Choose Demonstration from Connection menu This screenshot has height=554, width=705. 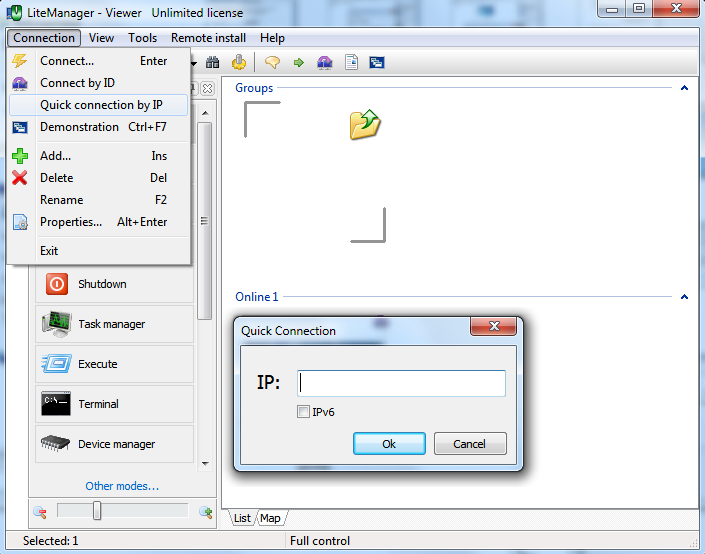click(98, 127)
